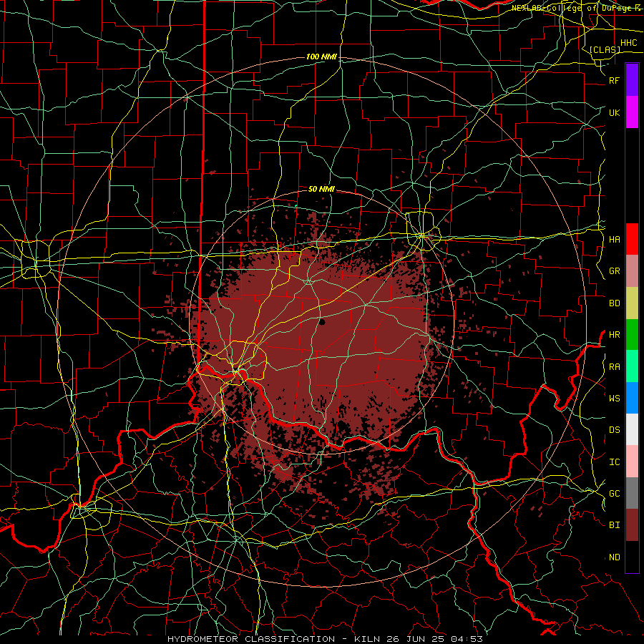
Task: Click the GR legend label
Action: click(615, 271)
